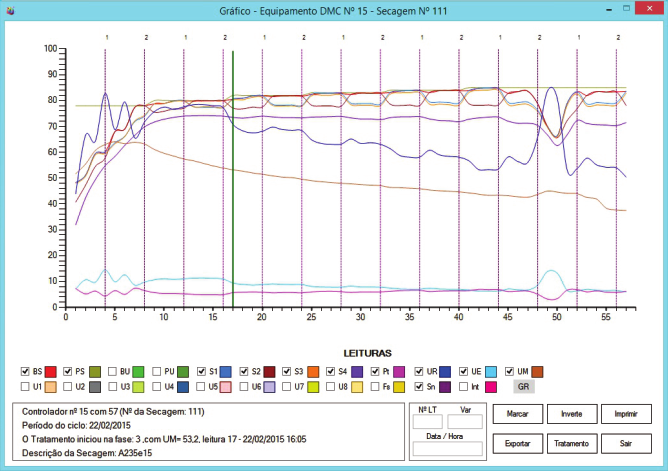Image resolution: width=668 pixels, height=471 pixels.
Task: Enable the BU series checkbox
Action: [x=112, y=371]
